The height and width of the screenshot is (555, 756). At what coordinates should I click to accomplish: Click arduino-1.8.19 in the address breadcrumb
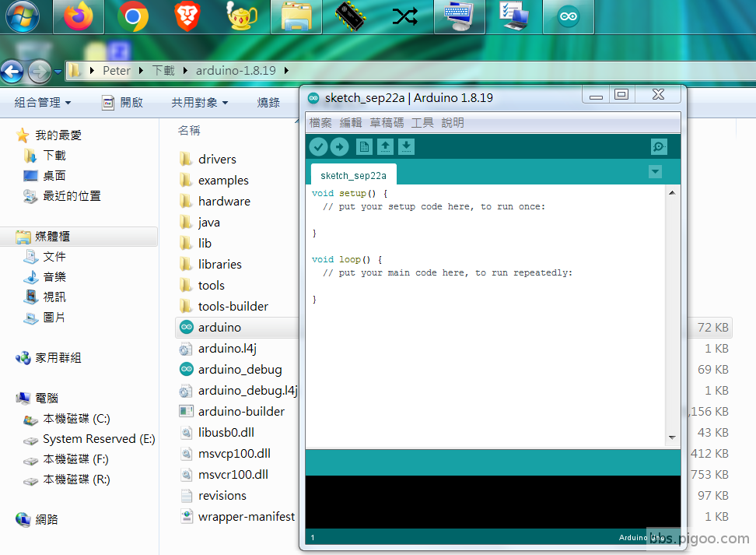[236, 71]
